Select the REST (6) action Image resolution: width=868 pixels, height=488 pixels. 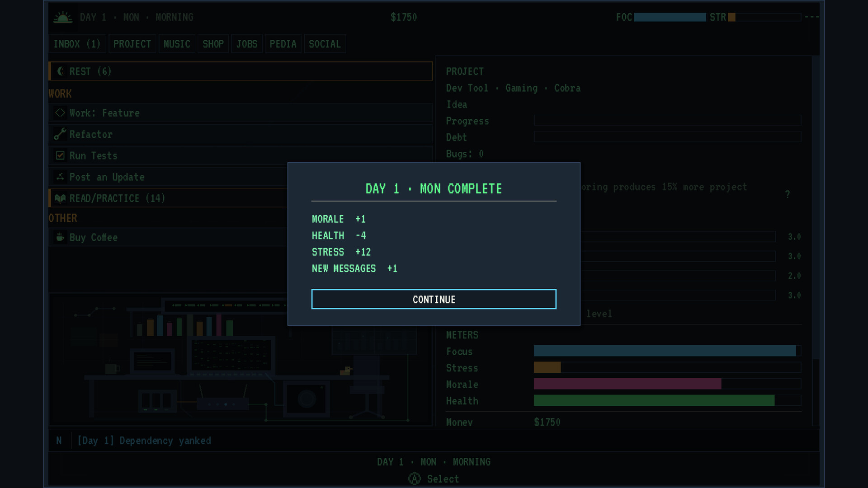click(241, 71)
